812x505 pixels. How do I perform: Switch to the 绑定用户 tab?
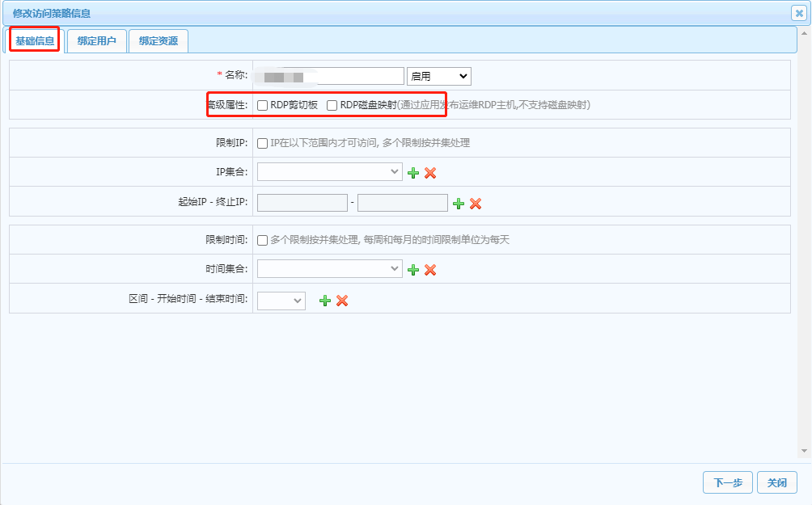pyautogui.click(x=96, y=40)
